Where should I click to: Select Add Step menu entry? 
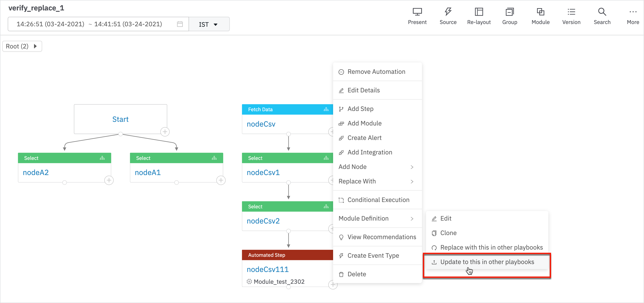[378, 109]
